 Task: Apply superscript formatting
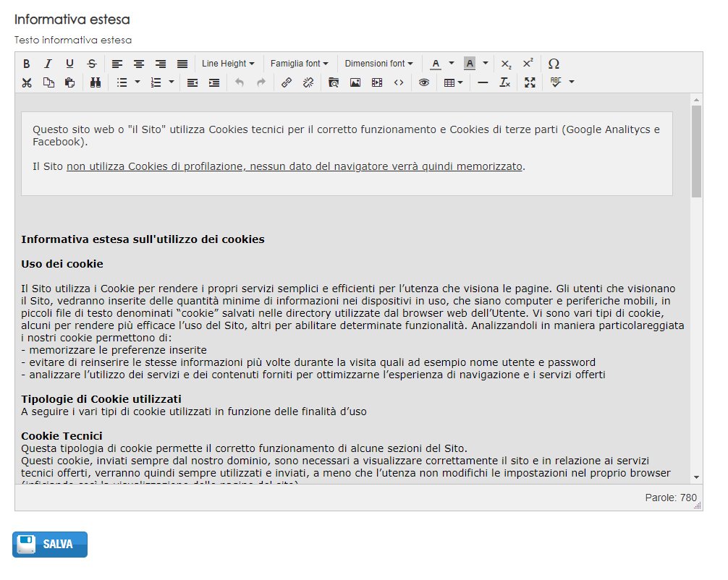pos(528,64)
